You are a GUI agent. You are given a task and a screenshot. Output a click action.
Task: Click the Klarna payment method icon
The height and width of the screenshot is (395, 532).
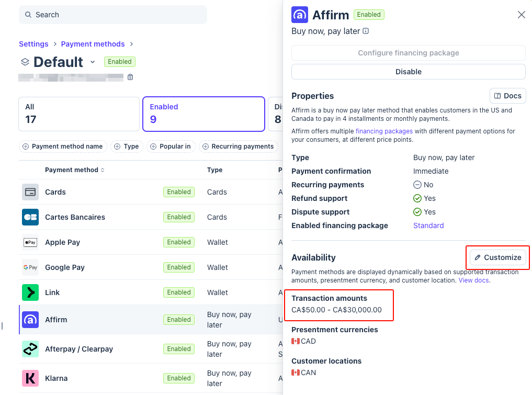30,378
